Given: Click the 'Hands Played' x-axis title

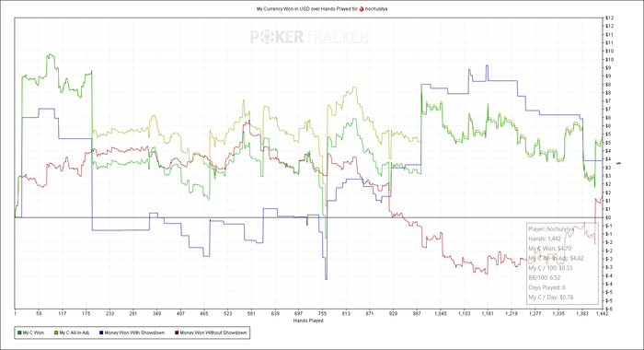Looking at the screenshot, I should 308,321.
